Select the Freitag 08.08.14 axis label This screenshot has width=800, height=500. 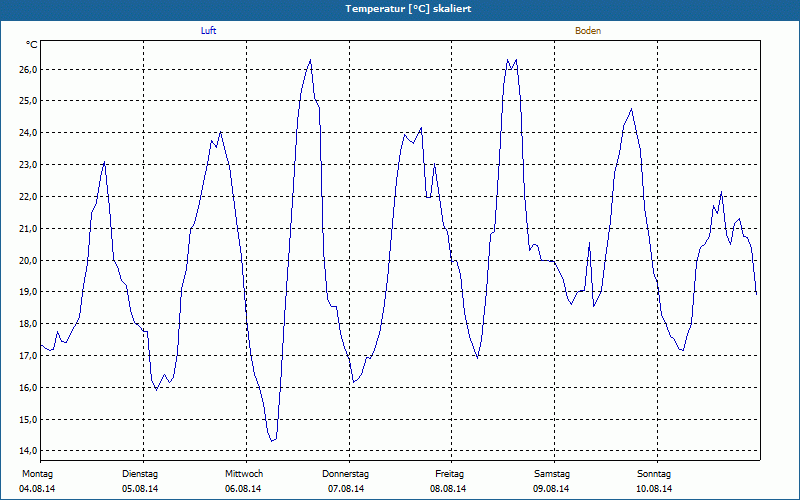click(448, 481)
